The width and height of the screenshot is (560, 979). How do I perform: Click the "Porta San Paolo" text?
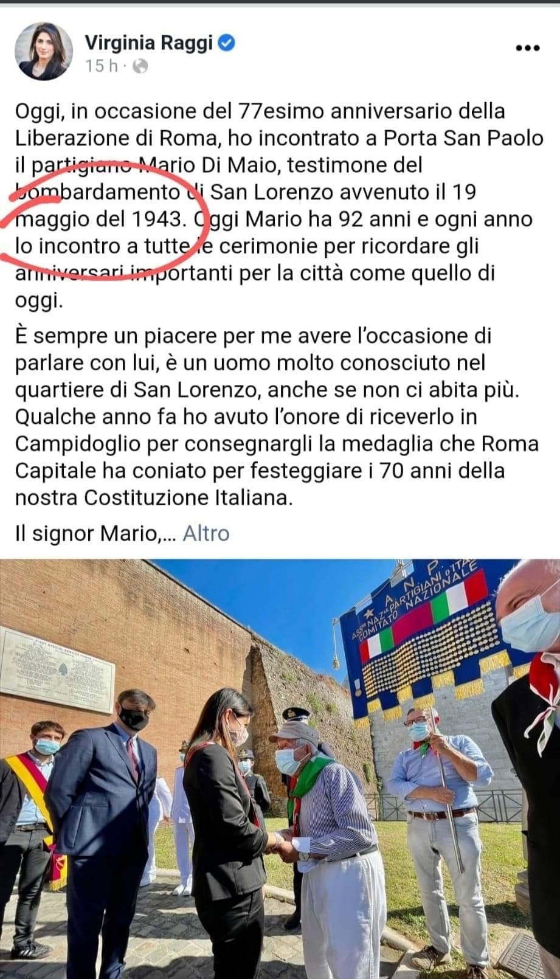(463, 138)
